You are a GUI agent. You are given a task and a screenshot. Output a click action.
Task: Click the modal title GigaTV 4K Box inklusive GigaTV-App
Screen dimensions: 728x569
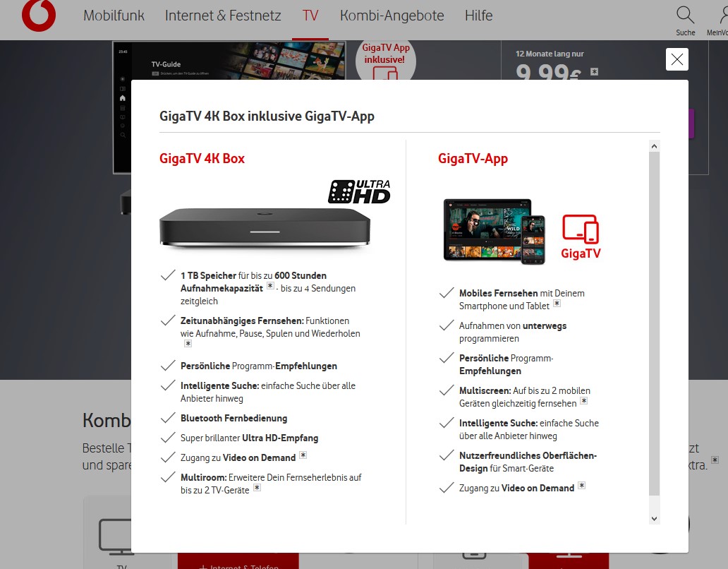267,116
